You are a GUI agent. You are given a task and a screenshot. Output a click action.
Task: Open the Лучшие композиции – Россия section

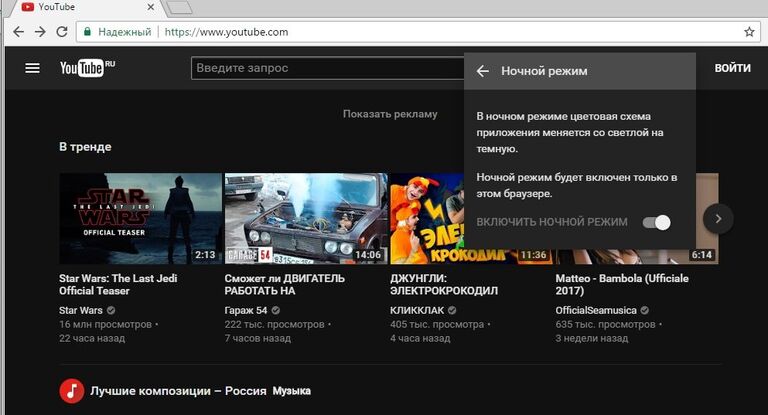pos(178,391)
